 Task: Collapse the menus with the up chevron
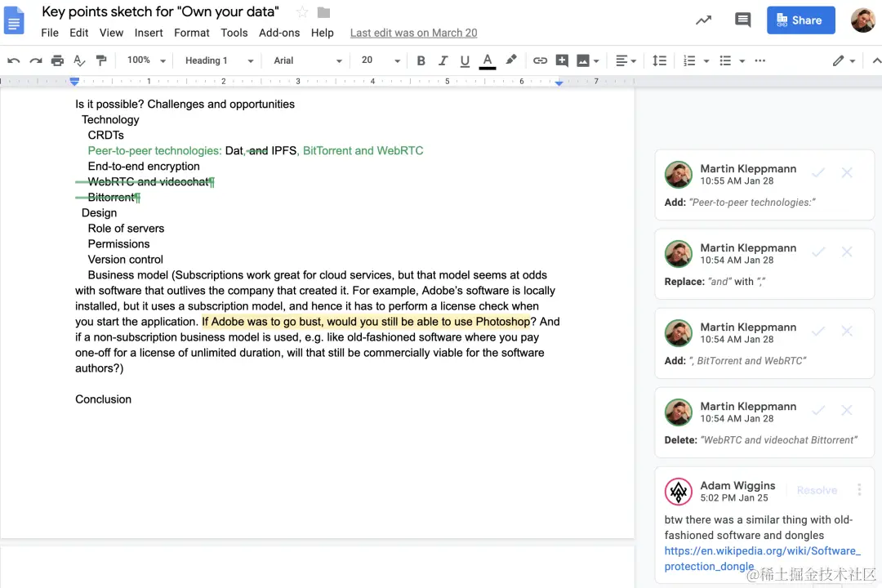[x=875, y=60]
